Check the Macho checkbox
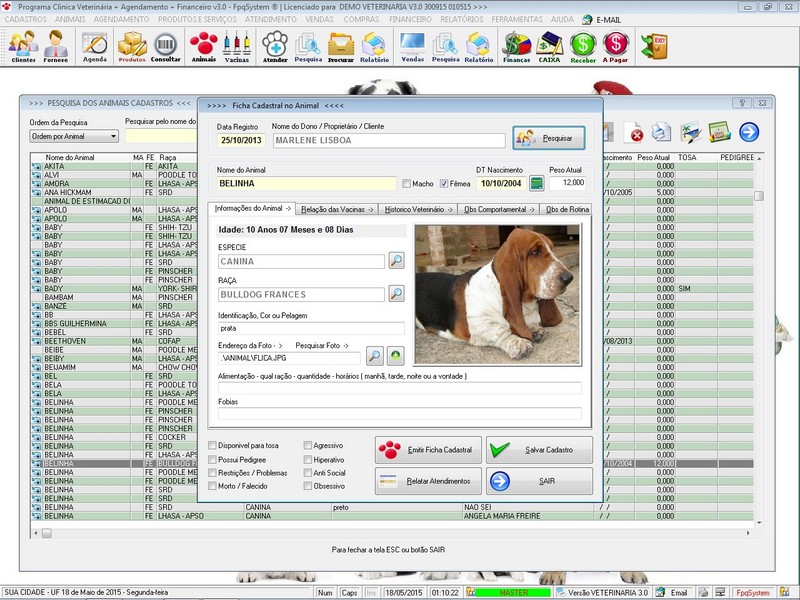 [407, 184]
